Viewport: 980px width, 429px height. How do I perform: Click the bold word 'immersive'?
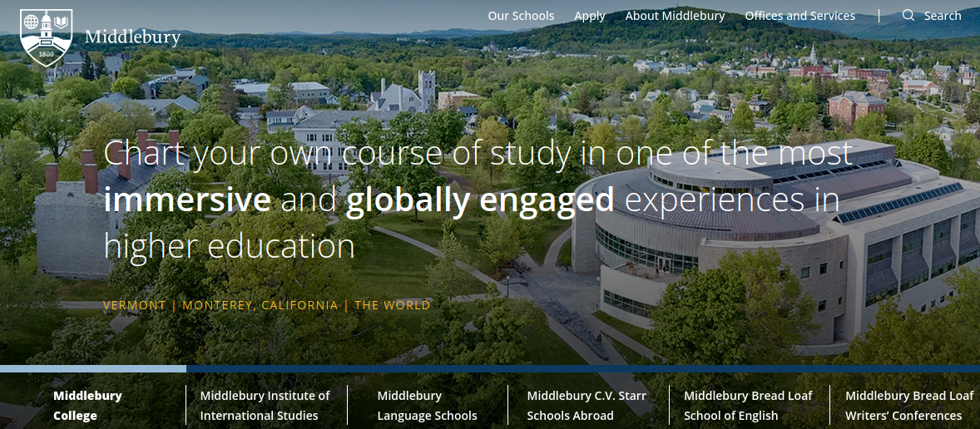pyautogui.click(x=187, y=200)
